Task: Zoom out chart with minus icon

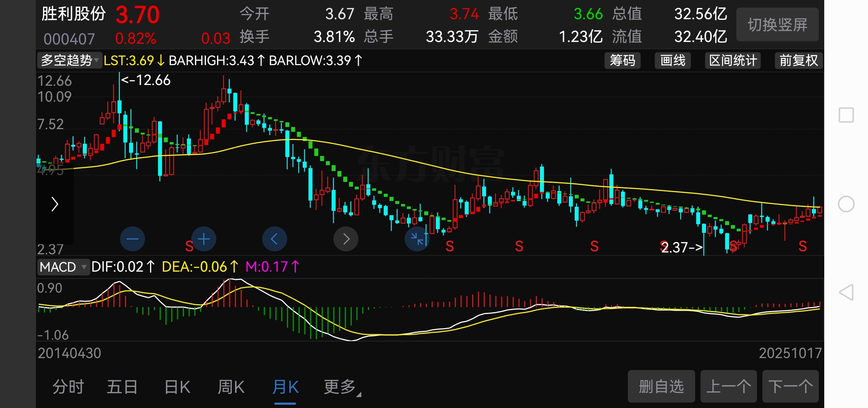Action: 132,239
